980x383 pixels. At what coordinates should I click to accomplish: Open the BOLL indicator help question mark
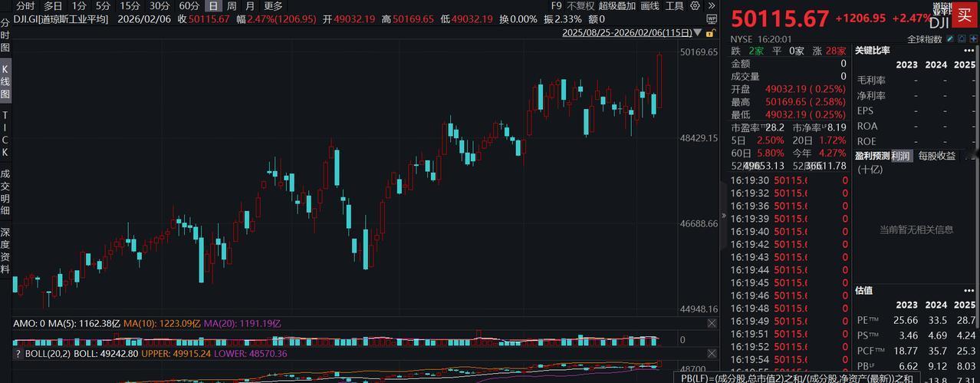pos(18,353)
